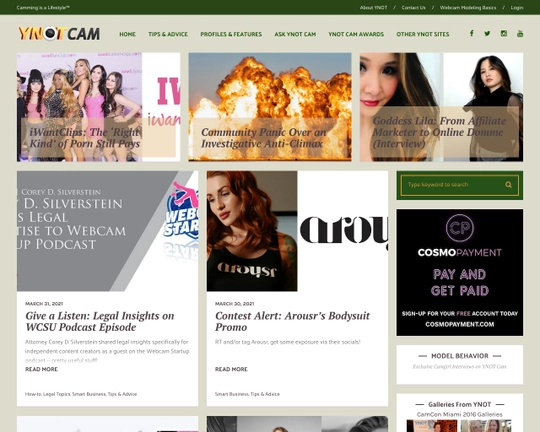Viewport: 540px width, 432px height.
Task: Click the search magnifier icon
Action: [508, 185]
